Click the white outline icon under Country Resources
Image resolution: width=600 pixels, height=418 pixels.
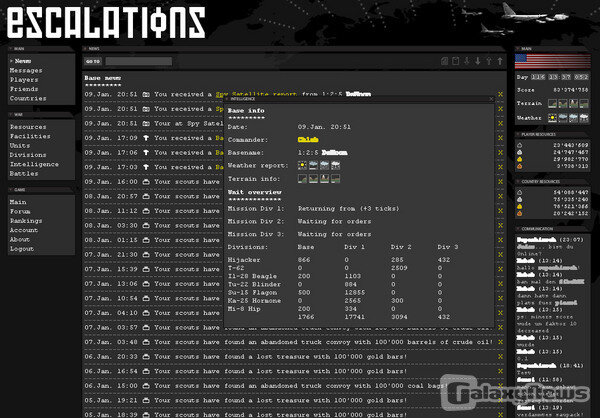click(x=520, y=193)
